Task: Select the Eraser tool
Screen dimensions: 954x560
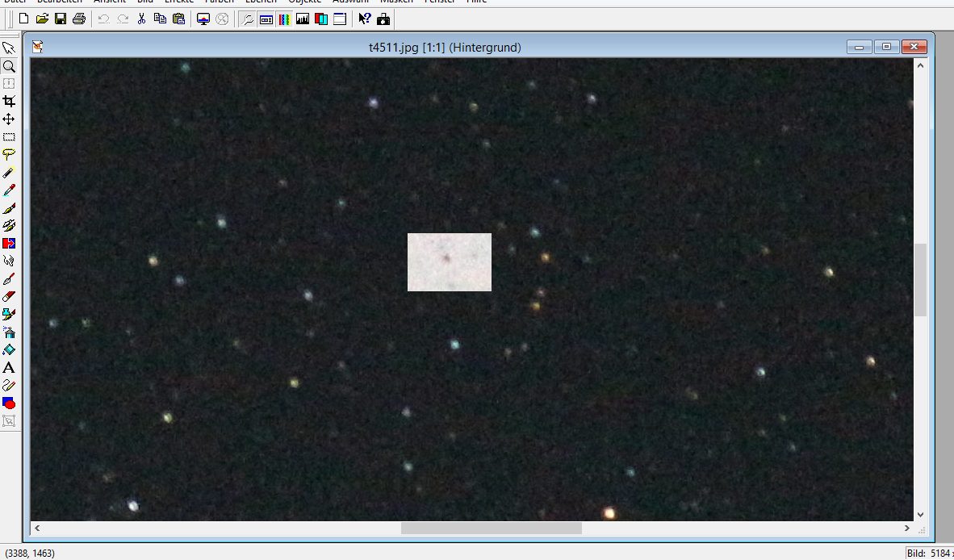Action: pos(9,296)
